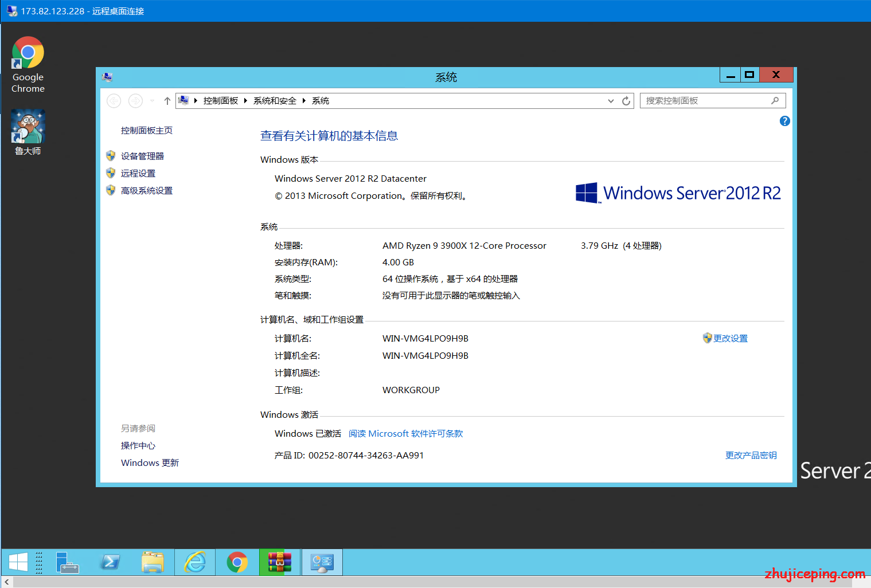Image resolution: width=871 pixels, height=588 pixels.
Task: Open 设备管理器 in the sidebar
Action: pyautogui.click(x=142, y=156)
